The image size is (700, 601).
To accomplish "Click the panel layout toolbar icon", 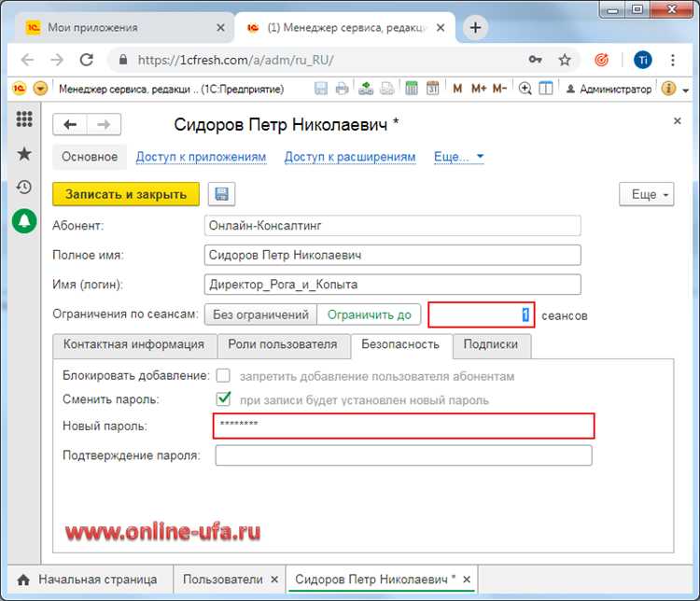I will pos(546,89).
